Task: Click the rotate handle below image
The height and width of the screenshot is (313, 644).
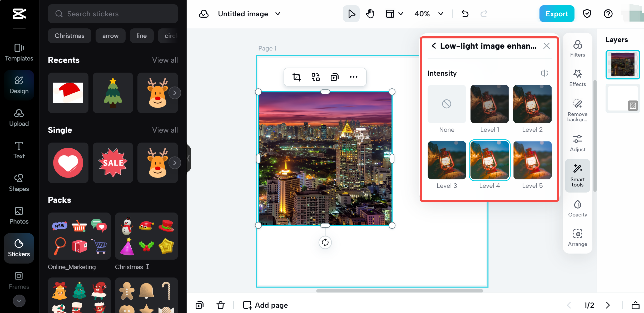Action: [x=325, y=243]
